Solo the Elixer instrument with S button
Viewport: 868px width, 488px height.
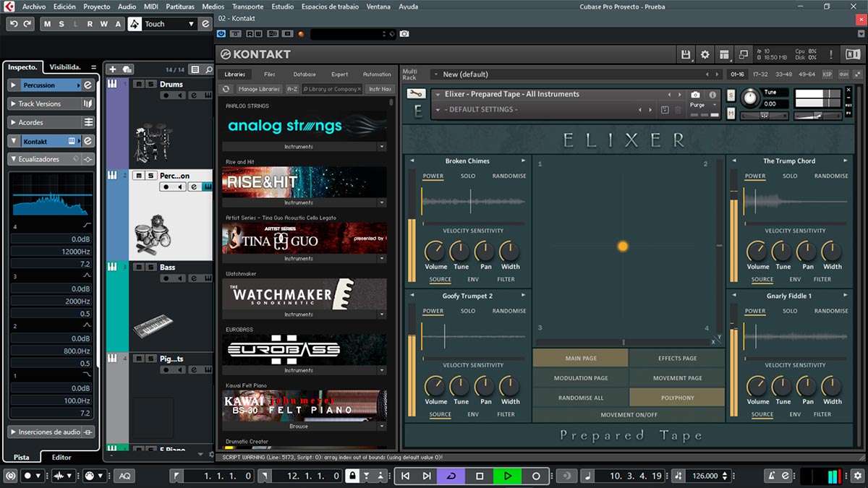[731, 95]
